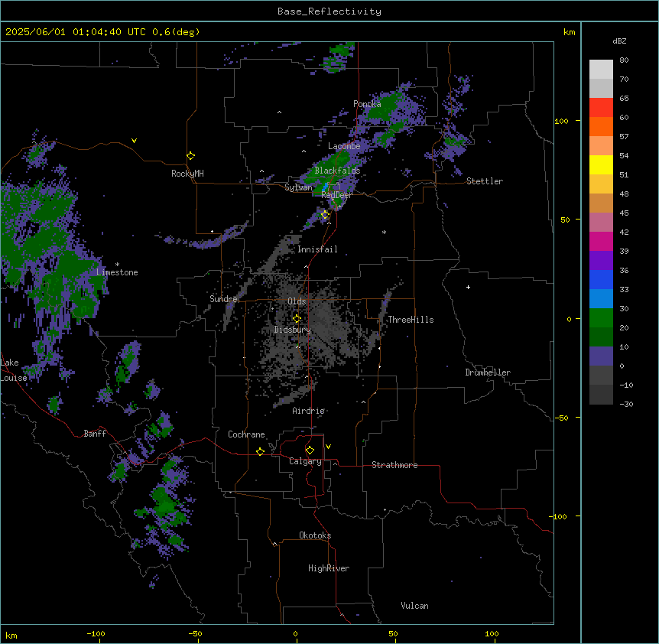The height and width of the screenshot is (644, 659).
Task: Select the yellow 51-54 dBZ legend swatch
Action: 601,164
